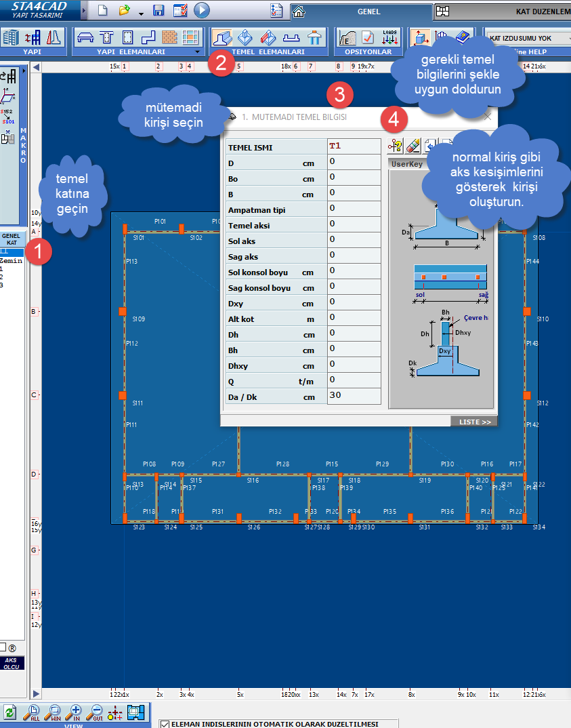Screen dimensions: 571x728
Task: Click the 3D view cube icon
Action: [x=420, y=37]
